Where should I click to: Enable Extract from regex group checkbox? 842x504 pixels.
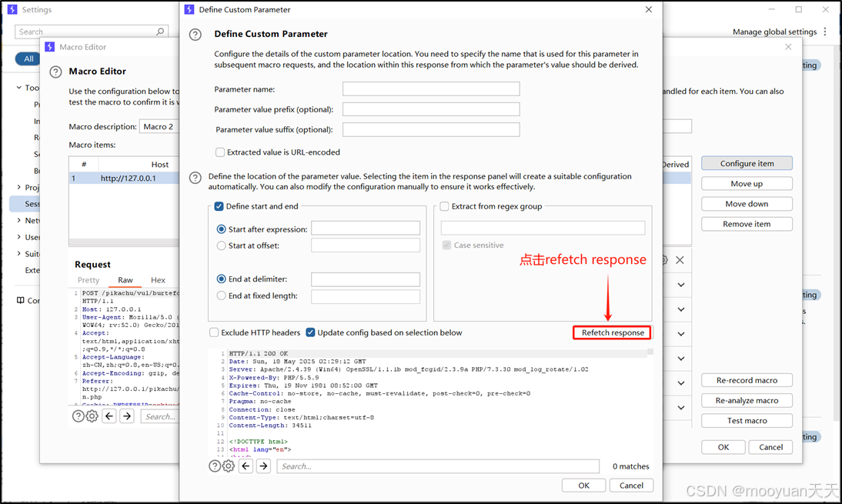click(x=445, y=206)
